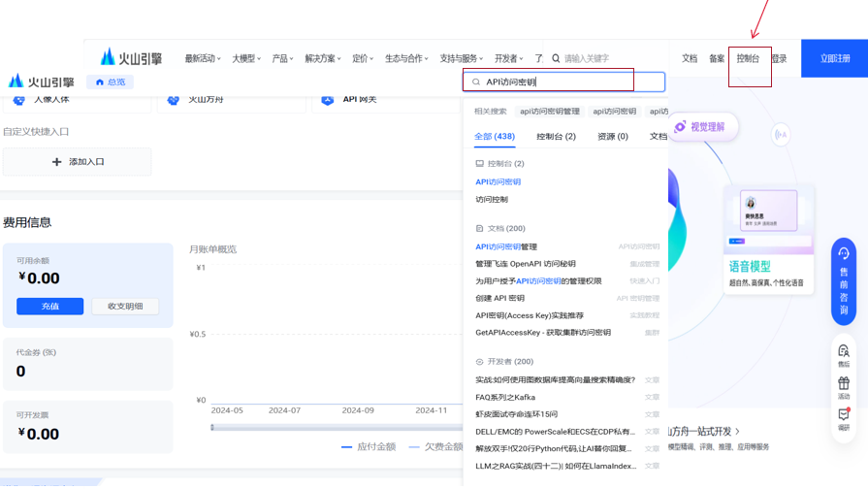Expand the 大模型 menu

pos(246,58)
